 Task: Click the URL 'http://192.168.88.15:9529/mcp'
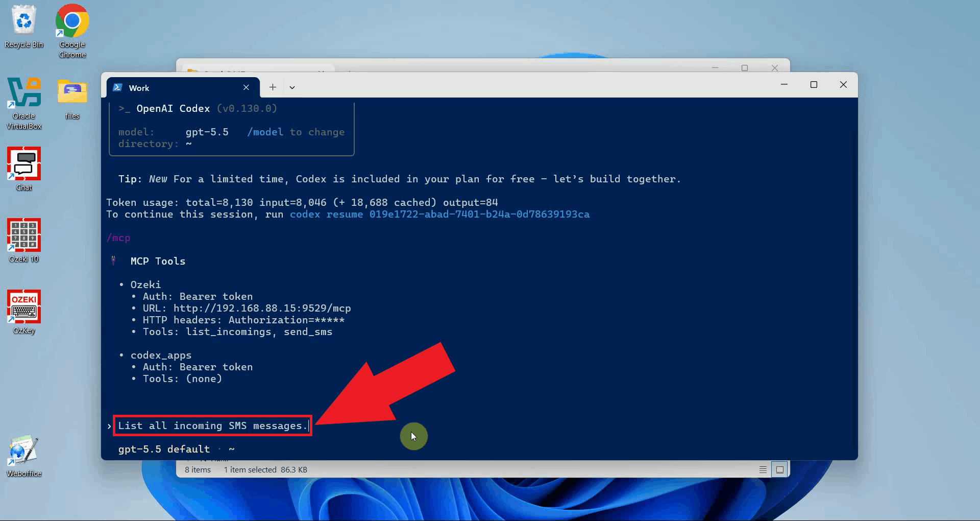pyautogui.click(x=262, y=308)
